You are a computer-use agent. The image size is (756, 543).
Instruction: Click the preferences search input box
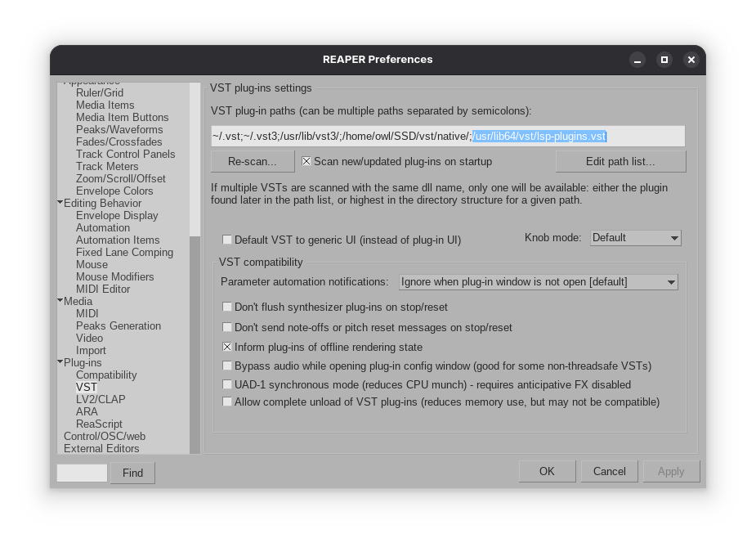point(82,473)
